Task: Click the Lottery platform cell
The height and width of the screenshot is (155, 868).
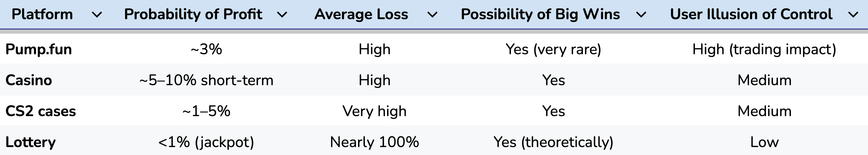Action: [31, 142]
